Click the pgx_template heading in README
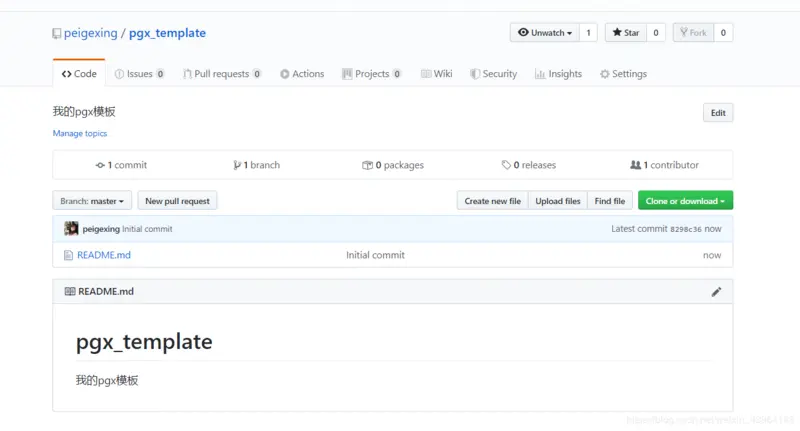800x431 pixels. pos(144,342)
